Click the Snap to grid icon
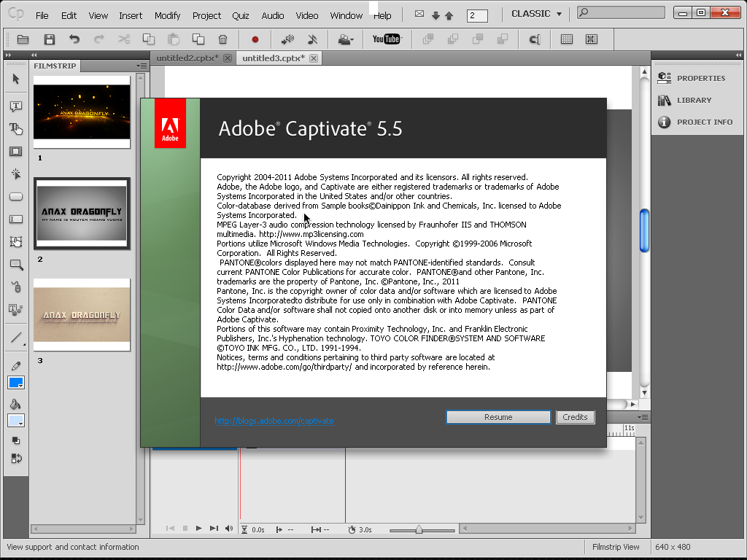The width and height of the screenshot is (747, 560). click(591, 39)
